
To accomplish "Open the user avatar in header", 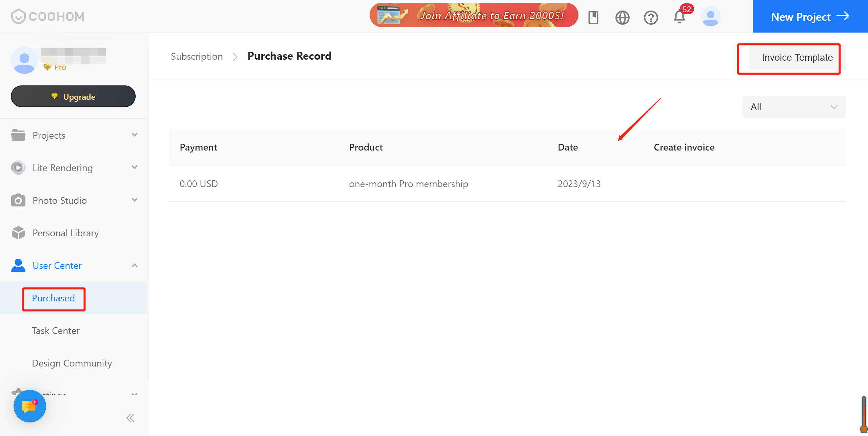I will pyautogui.click(x=710, y=17).
